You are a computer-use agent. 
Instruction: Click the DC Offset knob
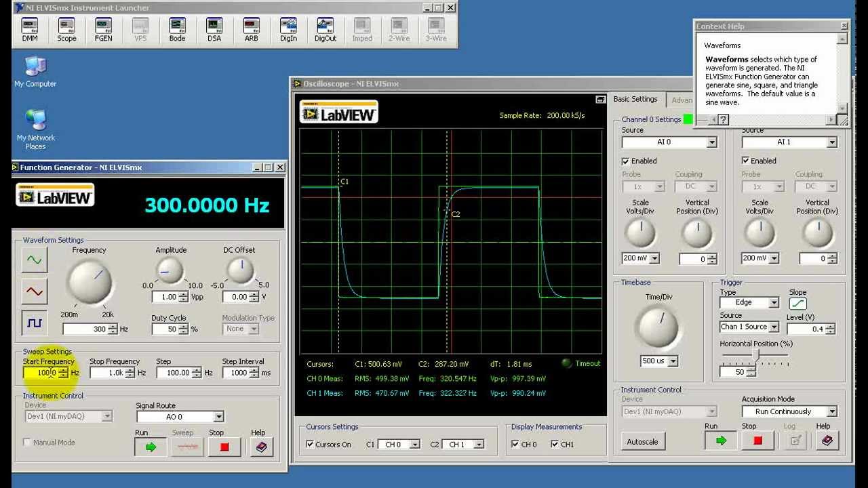(239, 271)
